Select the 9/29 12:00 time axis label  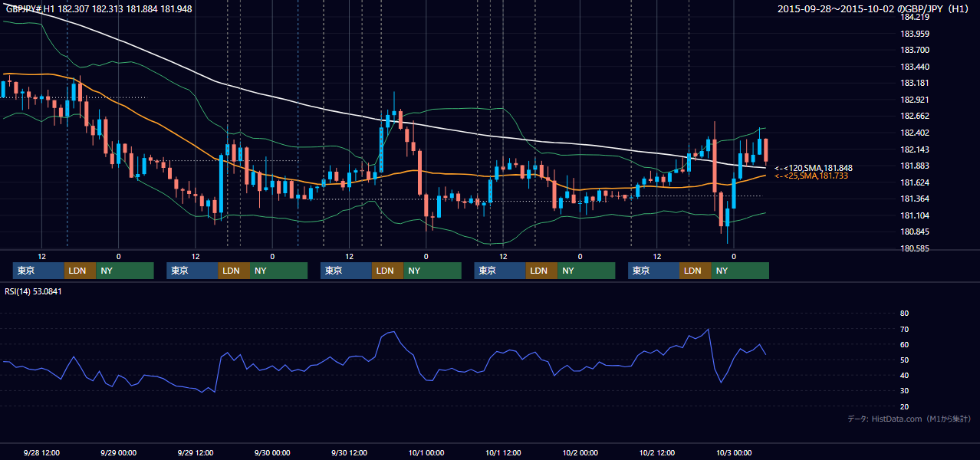coord(196,452)
